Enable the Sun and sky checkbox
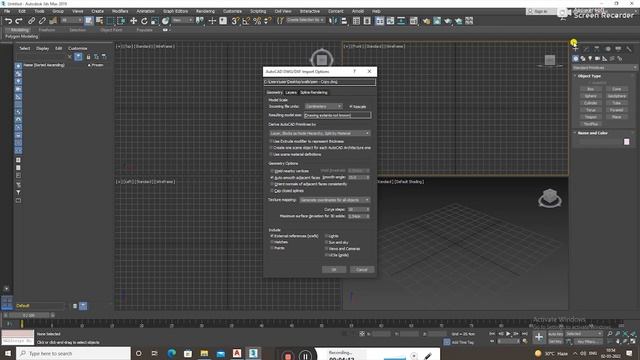 pos(327,242)
